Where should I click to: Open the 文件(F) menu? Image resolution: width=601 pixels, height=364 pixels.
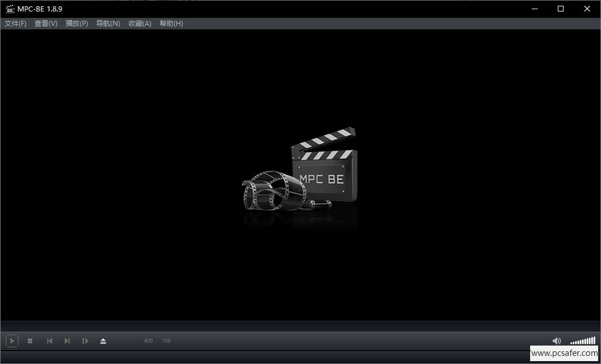point(15,23)
